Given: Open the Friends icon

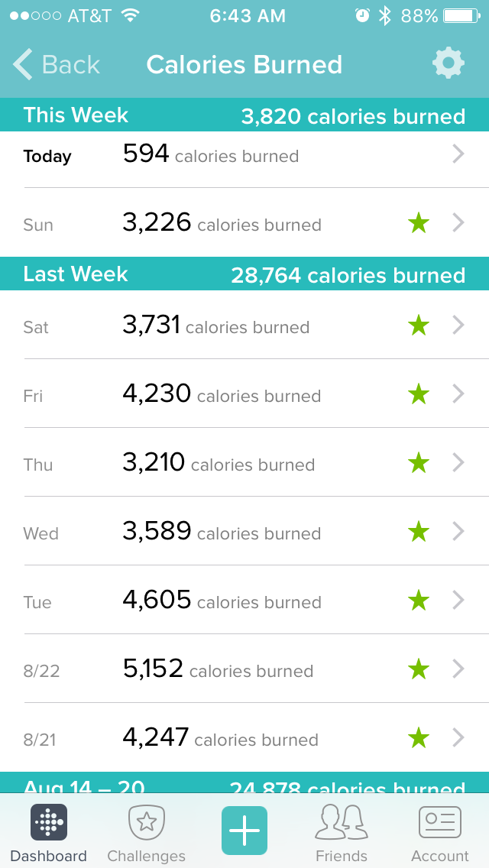Looking at the screenshot, I should pyautogui.click(x=341, y=823).
